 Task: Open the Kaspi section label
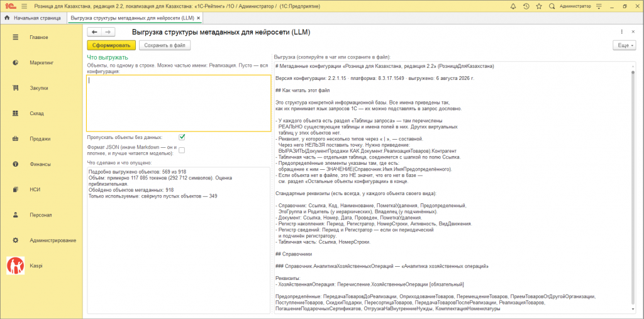[x=36, y=266]
